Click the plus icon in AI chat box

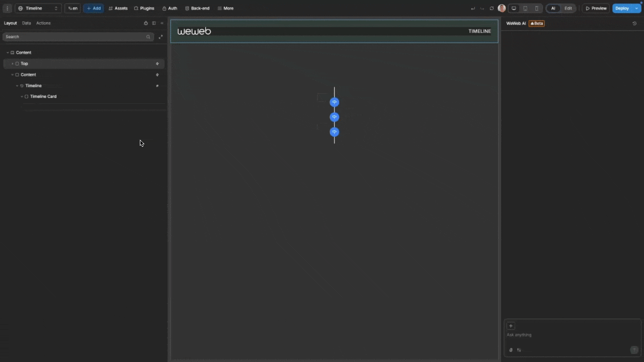(x=511, y=326)
